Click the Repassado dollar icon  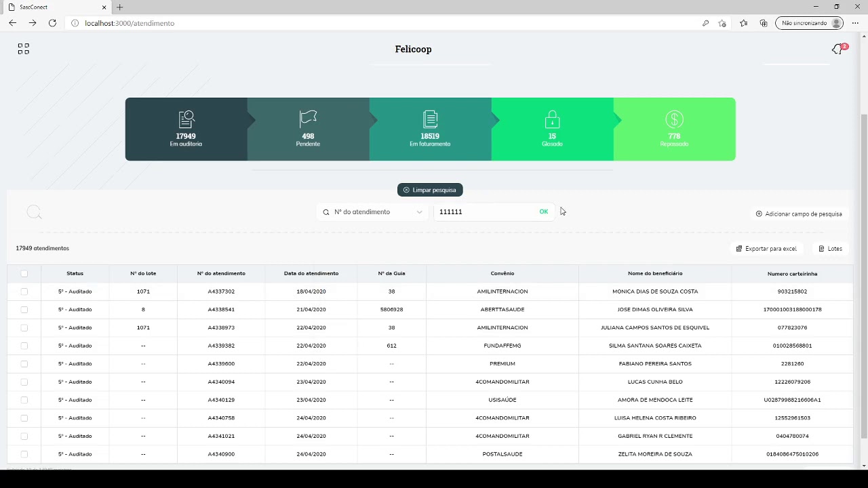[x=674, y=119]
